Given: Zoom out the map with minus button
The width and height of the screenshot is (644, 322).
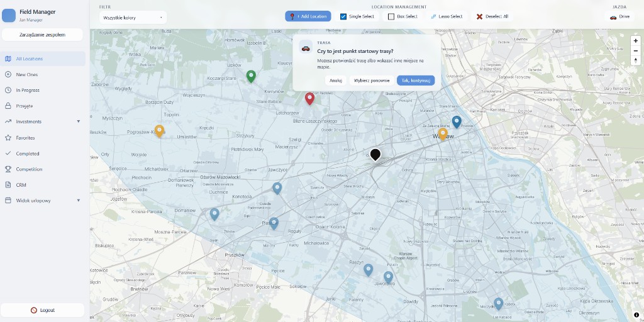Looking at the screenshot, I should (x=635, y=50).
